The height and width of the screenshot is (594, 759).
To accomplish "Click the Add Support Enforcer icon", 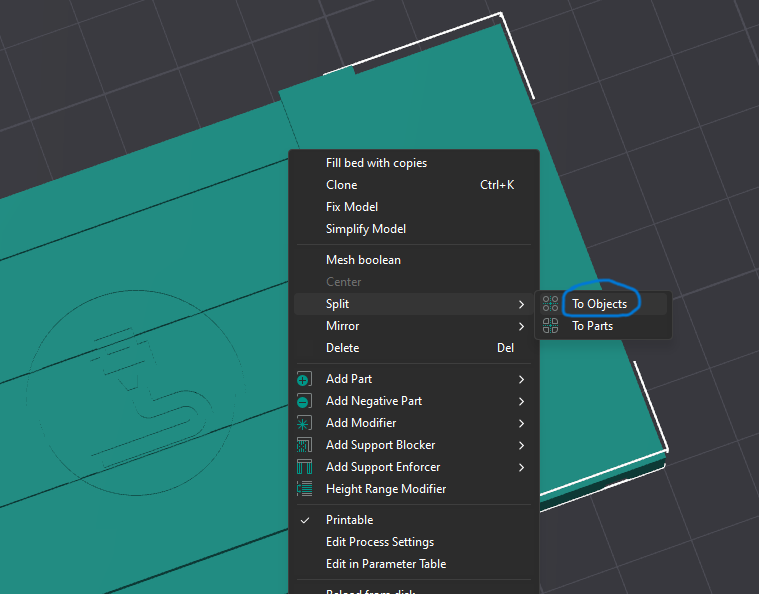I will tap(304, 467).
